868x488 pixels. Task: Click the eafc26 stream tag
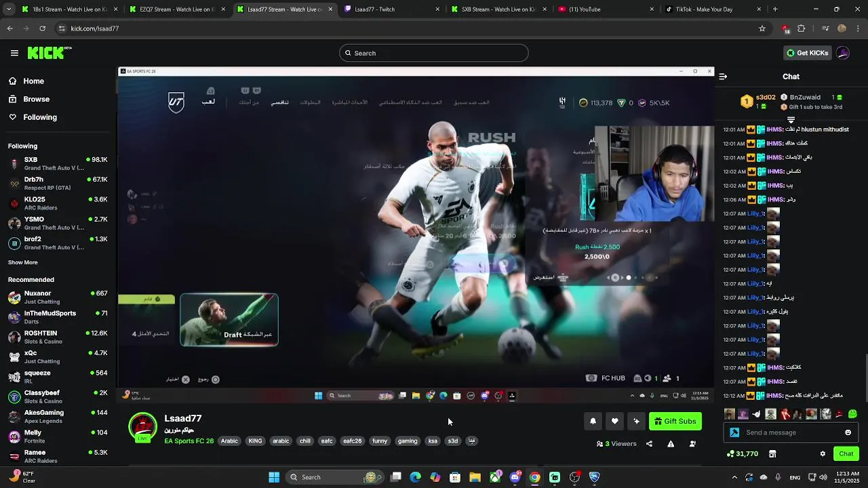coord(352,441)
